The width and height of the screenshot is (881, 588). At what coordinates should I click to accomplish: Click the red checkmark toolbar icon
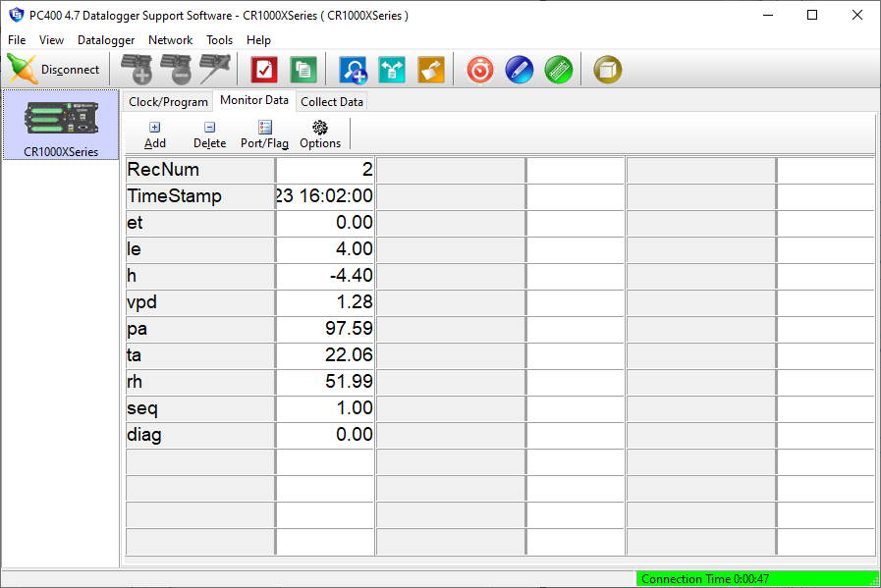264,70
